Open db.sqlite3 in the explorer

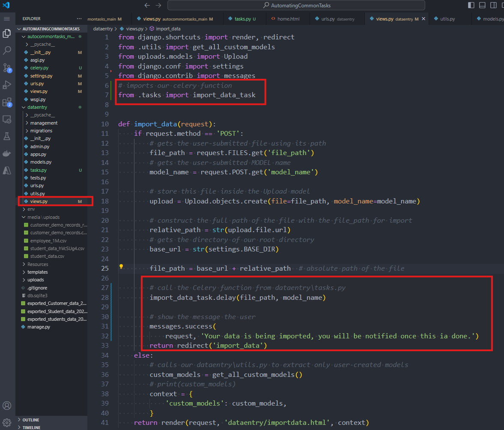click(x=51, y=296)
